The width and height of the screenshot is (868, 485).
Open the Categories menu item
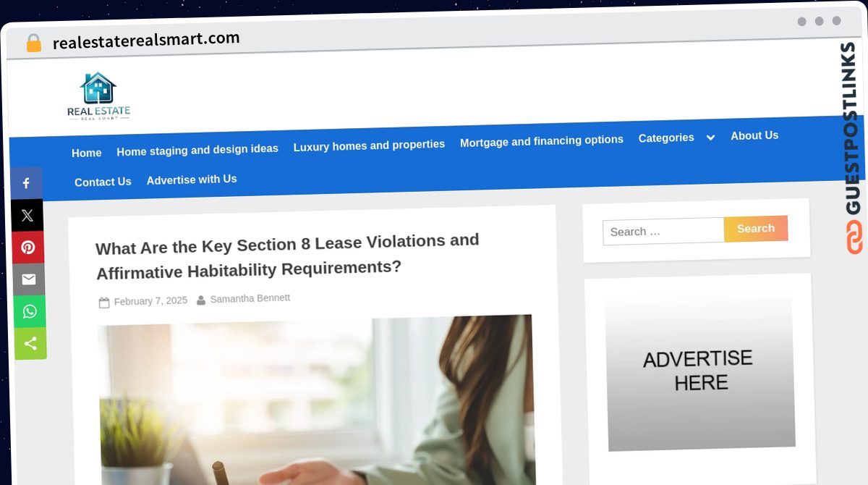tap(666, 138)
